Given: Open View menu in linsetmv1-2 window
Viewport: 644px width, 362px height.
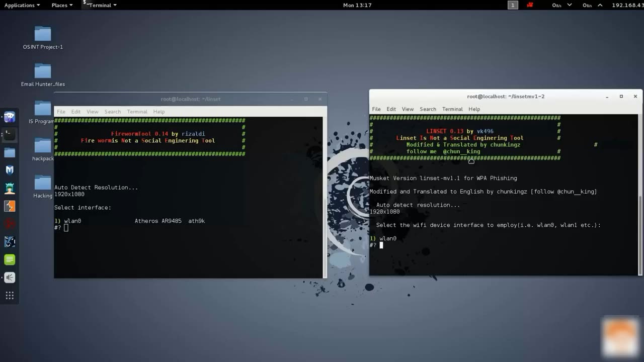Looking at the screenshot, I should coord(408,109).
